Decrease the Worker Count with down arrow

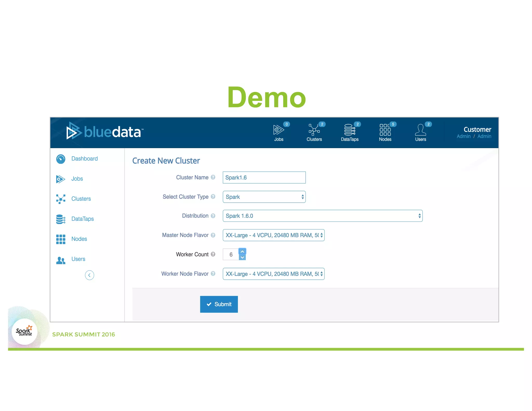pyautogui.click(x=242, y=257)
